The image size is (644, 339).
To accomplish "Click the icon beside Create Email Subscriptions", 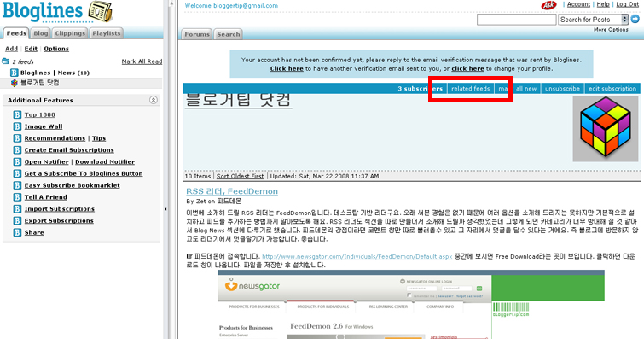I will (17, 150).
